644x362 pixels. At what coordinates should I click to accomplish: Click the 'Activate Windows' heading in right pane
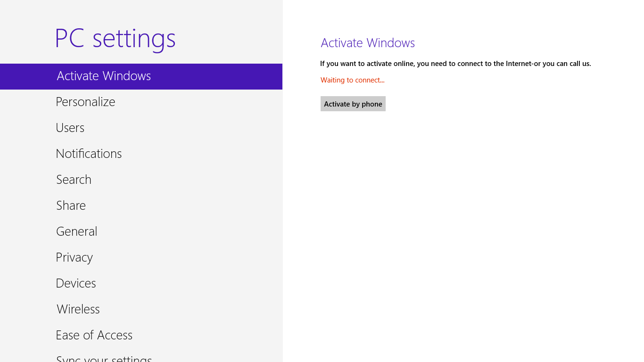(x=368, y=43)
